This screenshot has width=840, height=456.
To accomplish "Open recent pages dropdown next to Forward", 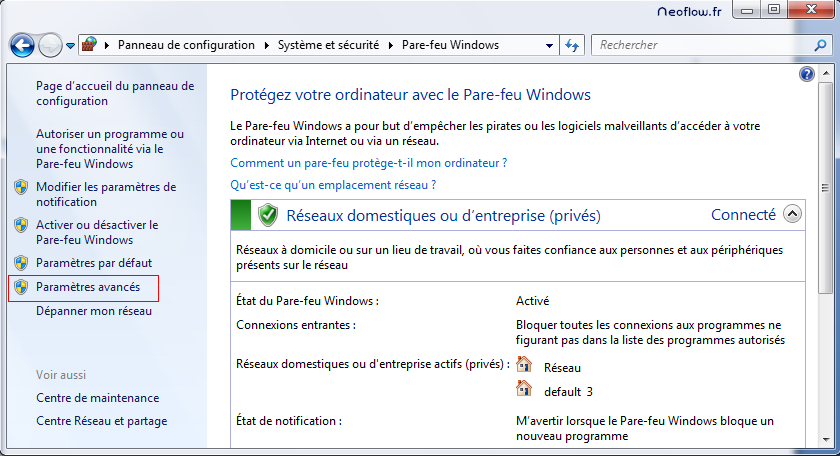I will (70, 45).
